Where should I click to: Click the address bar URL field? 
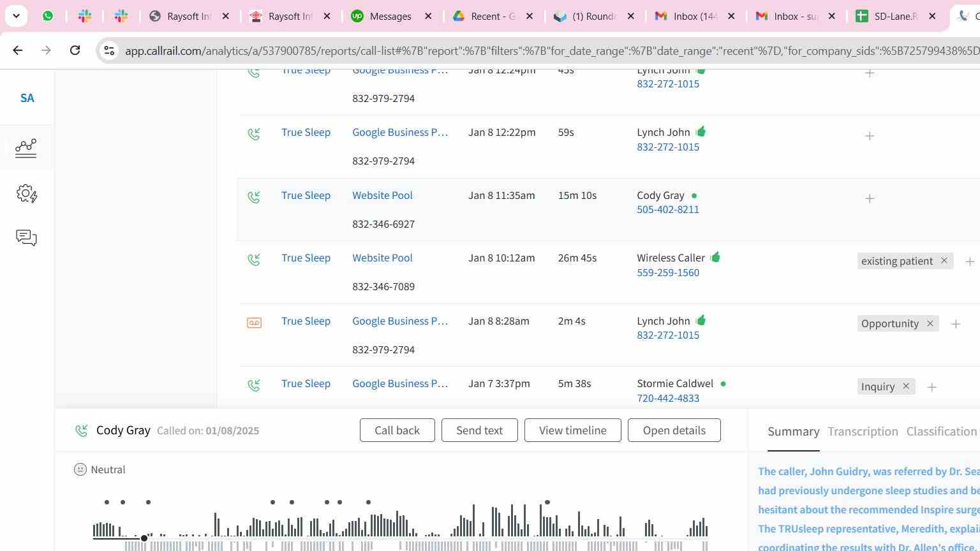(551, 50)
